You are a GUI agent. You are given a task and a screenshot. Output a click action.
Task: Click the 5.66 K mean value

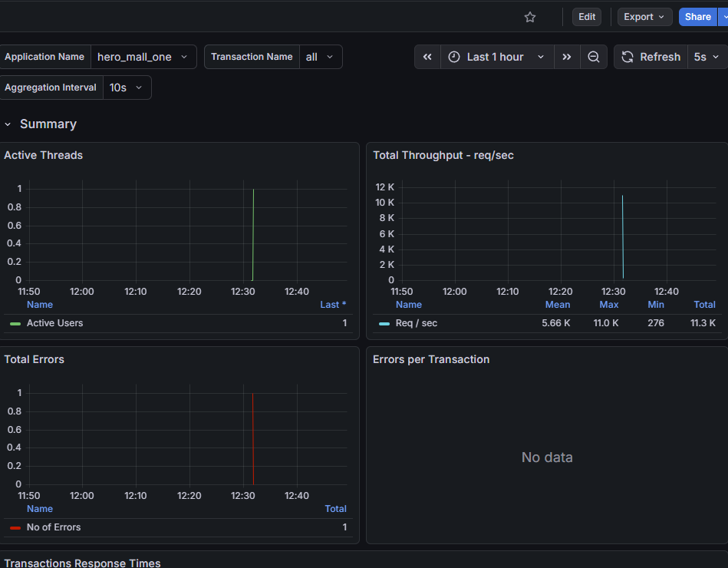555,323
